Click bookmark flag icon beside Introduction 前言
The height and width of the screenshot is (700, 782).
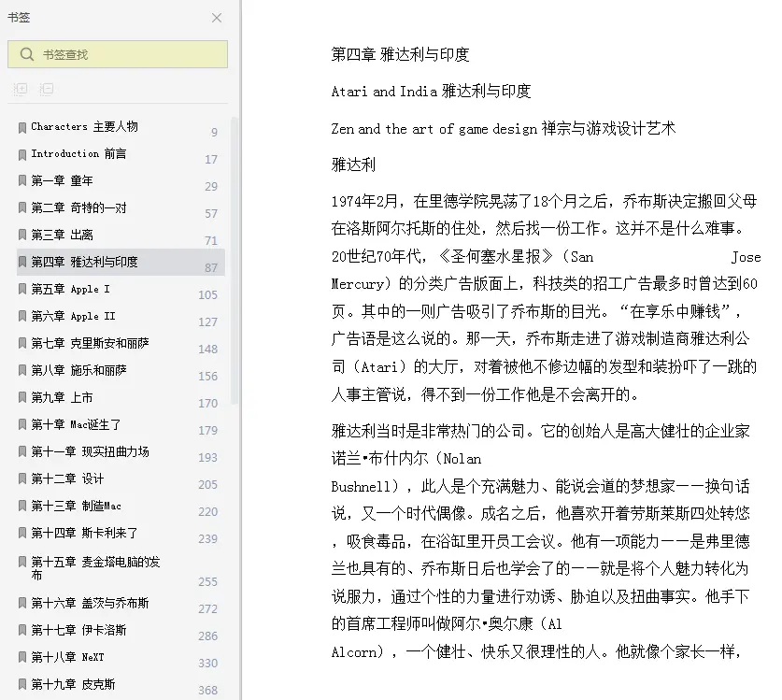pyautogui.click(x=21, y=154)
